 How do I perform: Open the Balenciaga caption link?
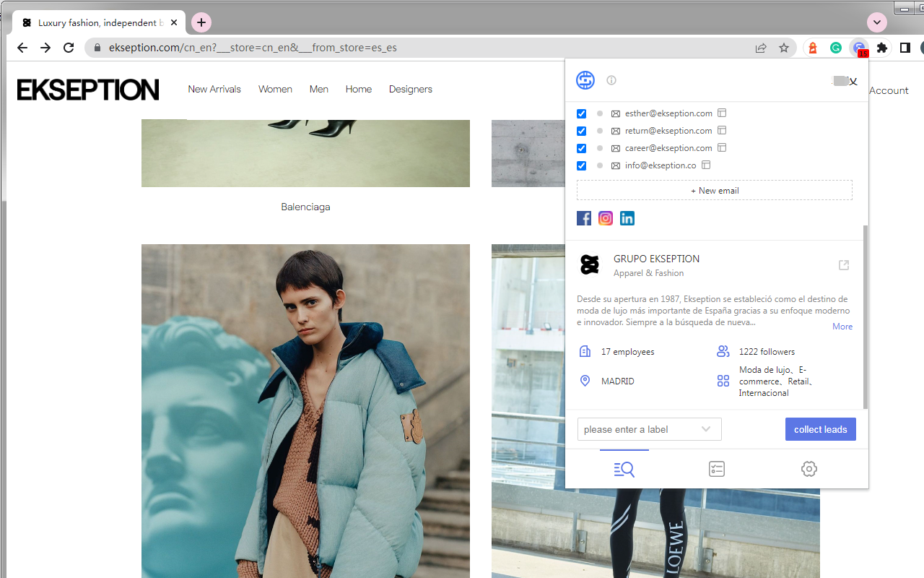305,207
